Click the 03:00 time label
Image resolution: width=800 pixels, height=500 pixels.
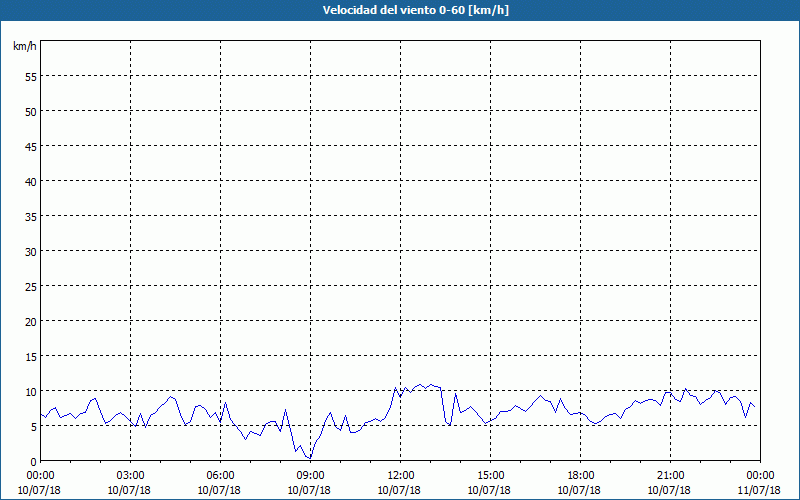[131, 476]
